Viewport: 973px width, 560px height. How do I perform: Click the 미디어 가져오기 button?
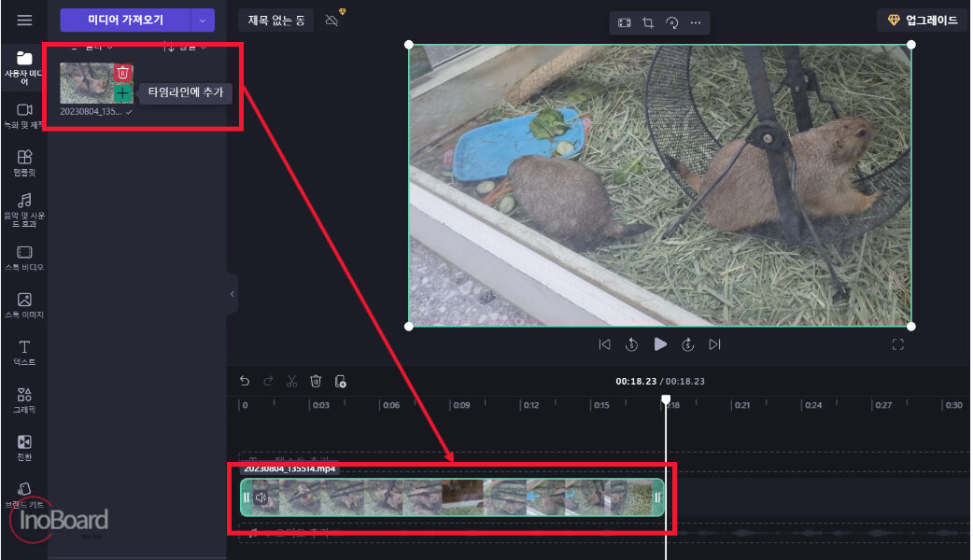click(x=125, y=20)
